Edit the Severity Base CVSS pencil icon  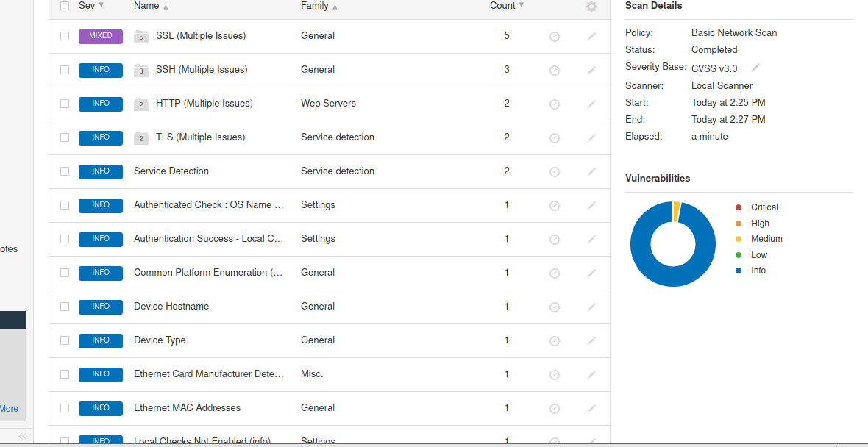pos(755,68)
